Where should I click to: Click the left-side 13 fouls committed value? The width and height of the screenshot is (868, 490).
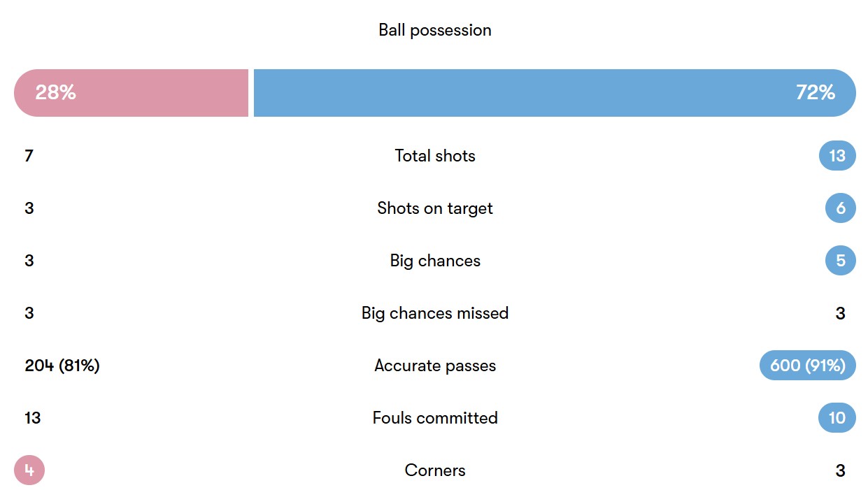32,418
